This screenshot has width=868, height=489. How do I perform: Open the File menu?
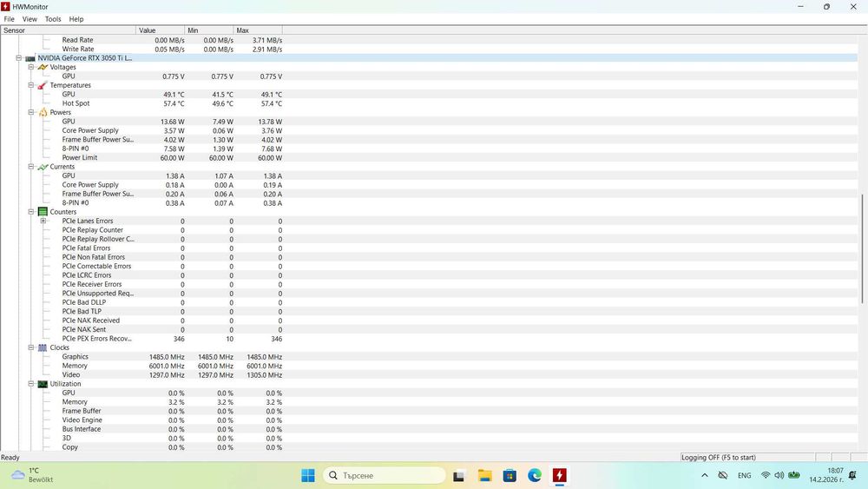(x=9, y=19)
